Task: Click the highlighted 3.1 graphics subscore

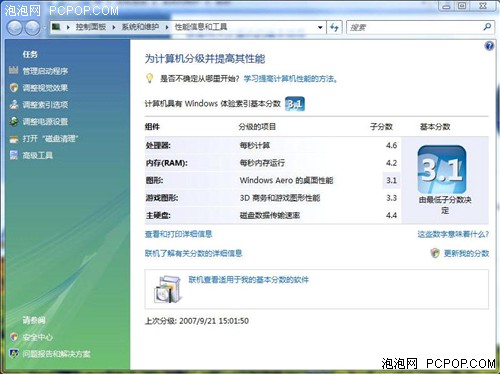Action: 391,180
